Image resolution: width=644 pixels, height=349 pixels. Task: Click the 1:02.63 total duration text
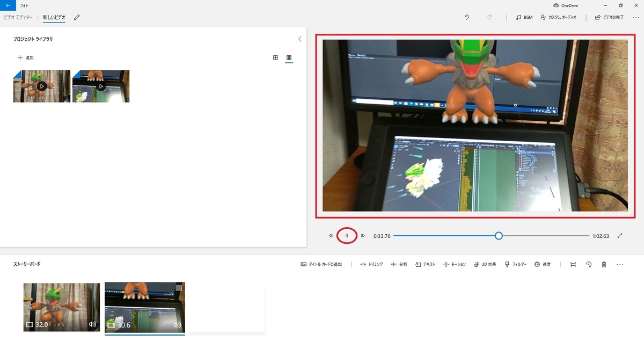pyautogui.click(x=601, y=236)
